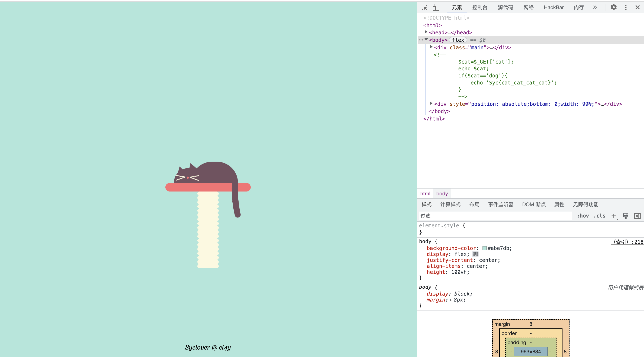
Task: Select the html opening tag row
Action: click(x=432, y=25)
